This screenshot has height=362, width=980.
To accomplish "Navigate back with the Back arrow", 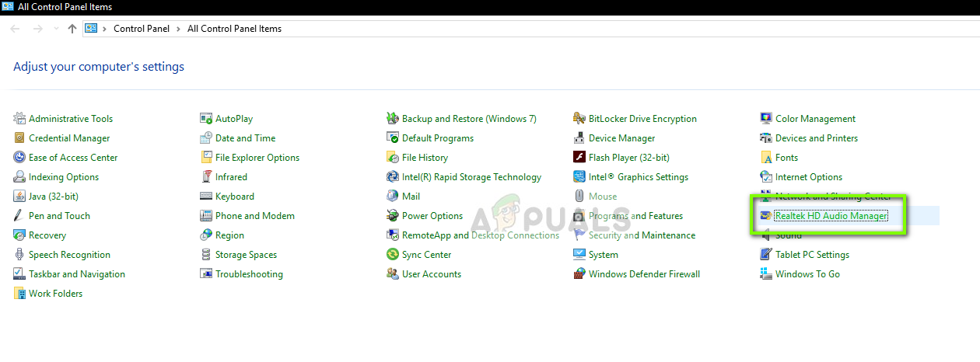I will (x=16, y=28).
